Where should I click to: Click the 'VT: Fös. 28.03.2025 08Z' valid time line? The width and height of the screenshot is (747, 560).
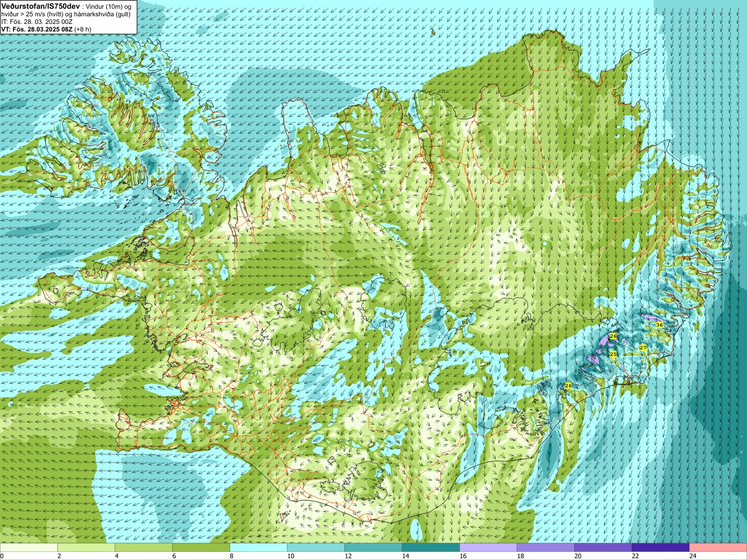[36, 29]
